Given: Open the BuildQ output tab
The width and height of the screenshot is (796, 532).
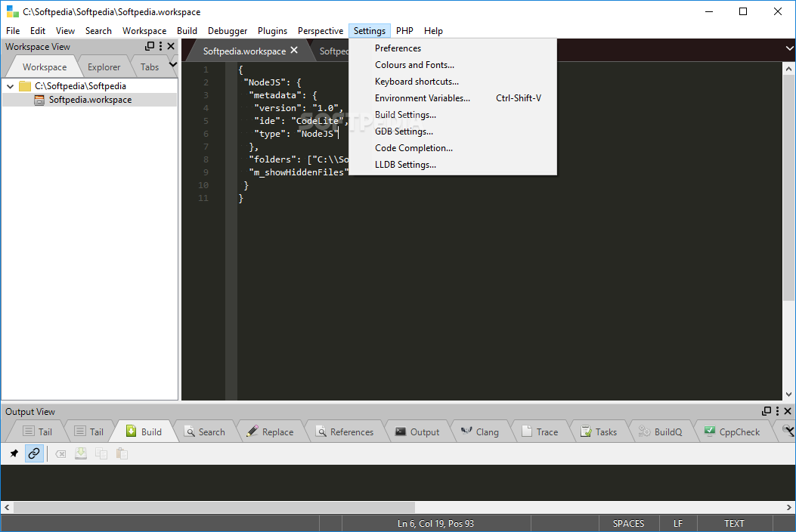Looking at the screenshot, I should pos(660,432).
